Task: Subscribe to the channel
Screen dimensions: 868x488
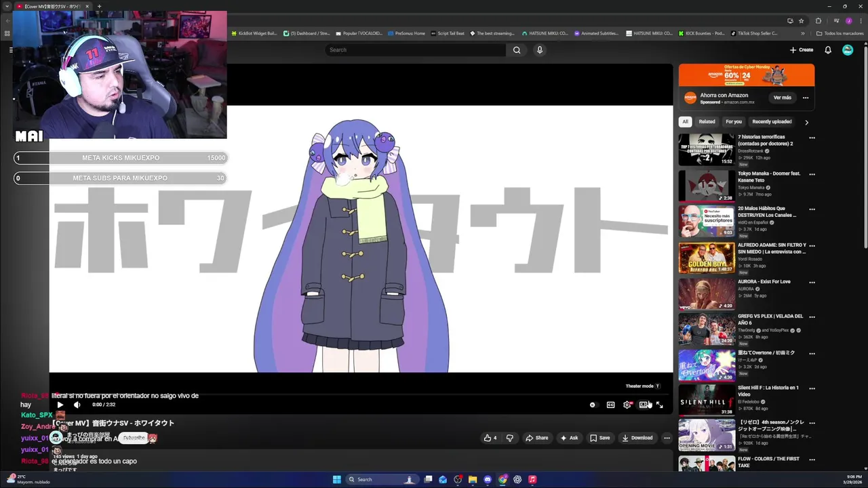Action: click(134, 438)
